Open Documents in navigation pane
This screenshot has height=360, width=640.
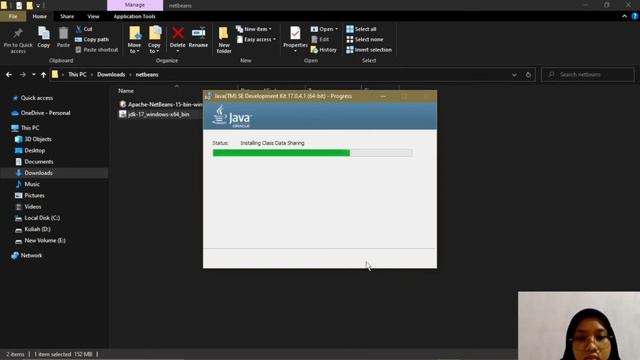pyautogui.click(x=39, y=162)
